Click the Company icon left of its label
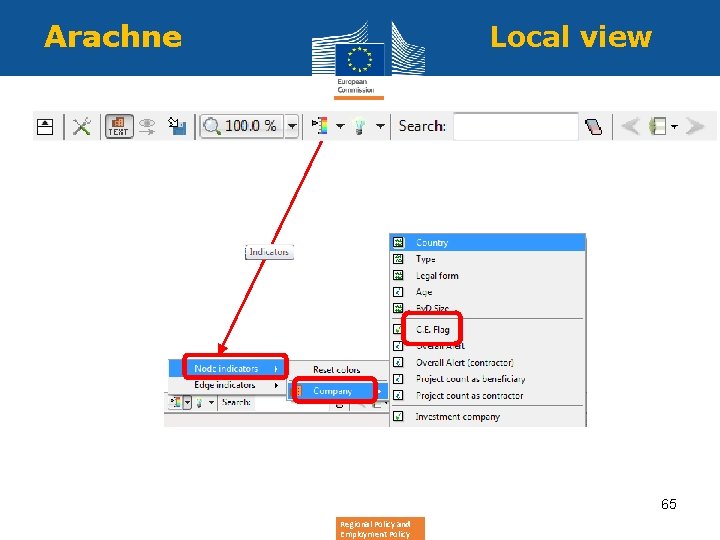720x540 pixels. 299,391
